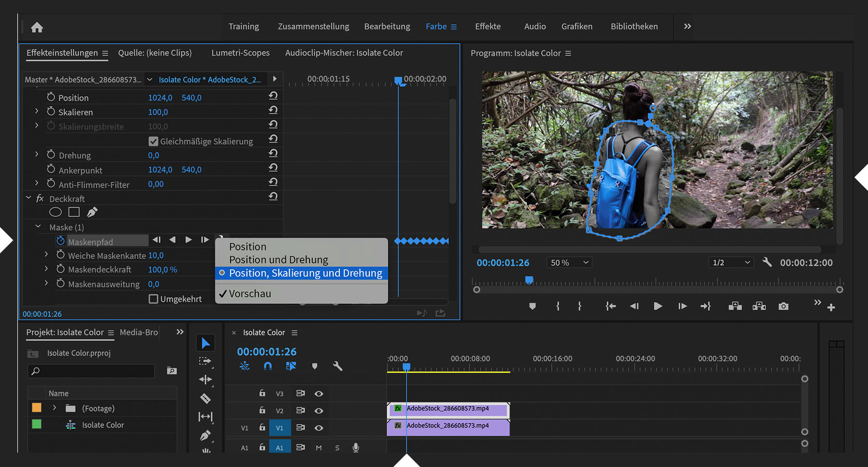Open program monitor wrench settings
868x467 pixels.
(767, 262)
